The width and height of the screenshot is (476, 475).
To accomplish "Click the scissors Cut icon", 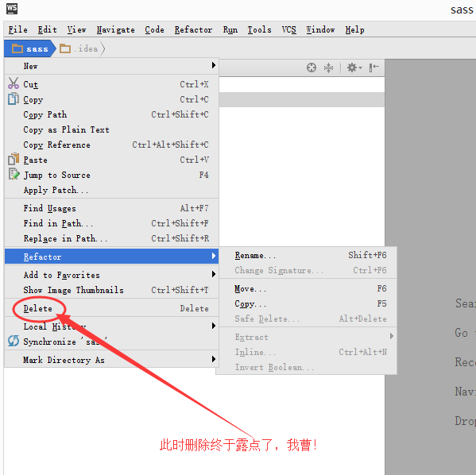I will point(14,83).
